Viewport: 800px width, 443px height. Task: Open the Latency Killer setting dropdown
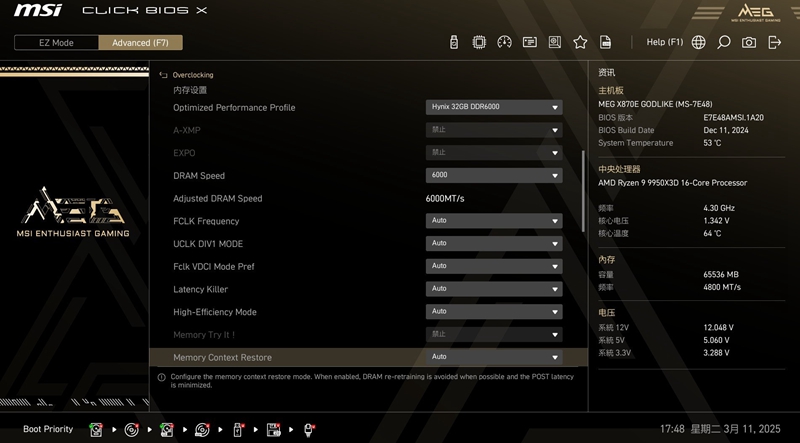493,289
